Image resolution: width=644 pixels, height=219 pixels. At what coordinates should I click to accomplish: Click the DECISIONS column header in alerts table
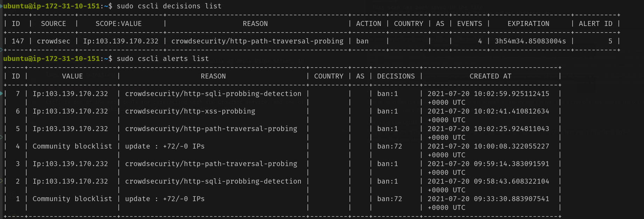point(396,76)
